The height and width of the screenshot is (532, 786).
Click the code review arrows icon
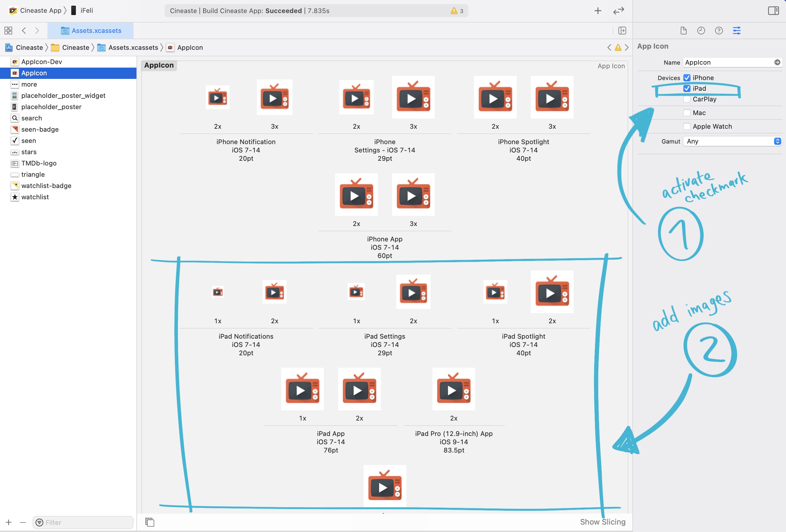618,11
